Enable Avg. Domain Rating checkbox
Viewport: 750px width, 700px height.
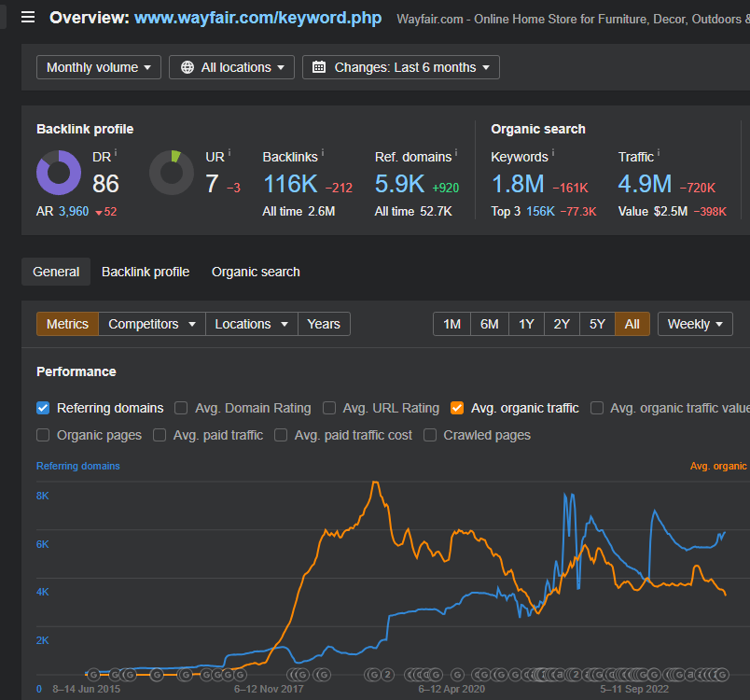pos(181,408)
